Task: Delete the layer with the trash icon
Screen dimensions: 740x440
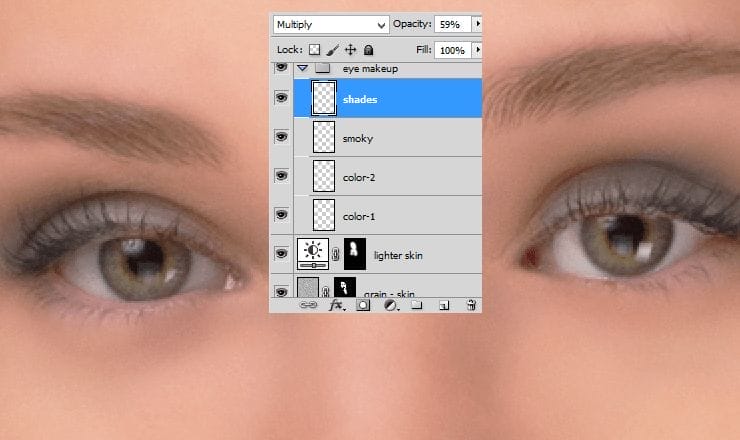Action: tap(470, 306)
